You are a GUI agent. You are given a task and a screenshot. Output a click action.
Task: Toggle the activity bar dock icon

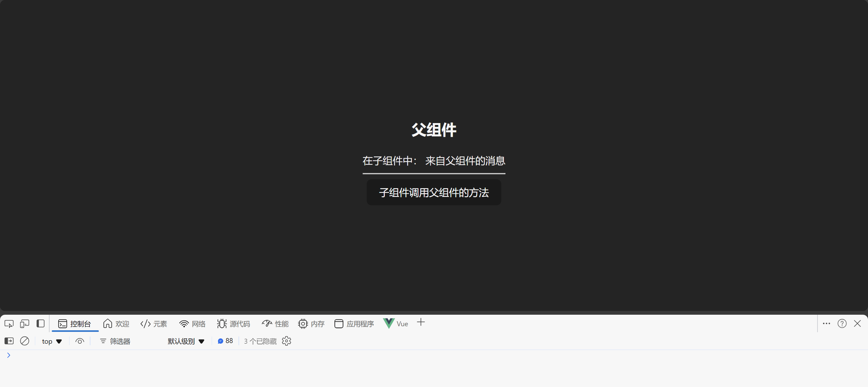point(41,324)
